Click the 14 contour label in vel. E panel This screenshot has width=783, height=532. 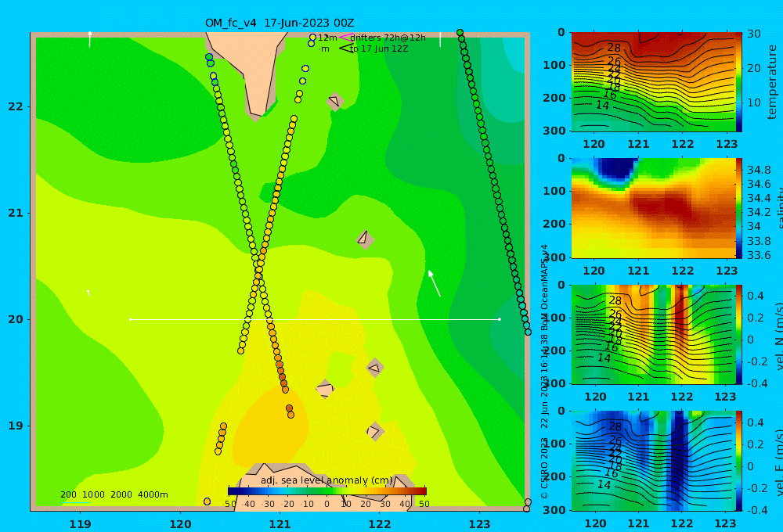click(604, 484)
